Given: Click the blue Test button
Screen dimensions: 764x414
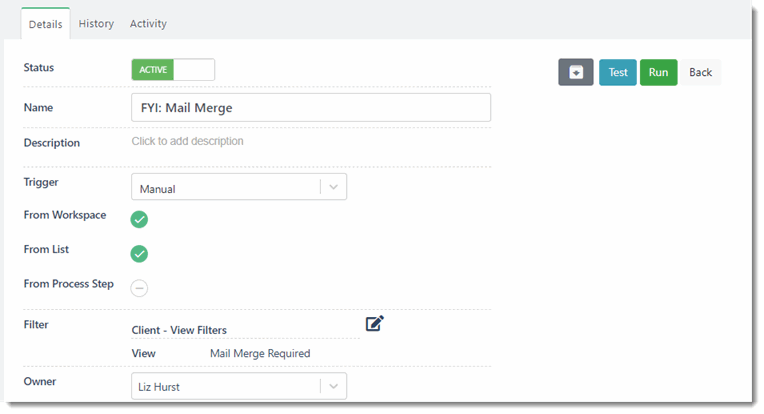Looking at the screenshot, I should tap(618, 72).
